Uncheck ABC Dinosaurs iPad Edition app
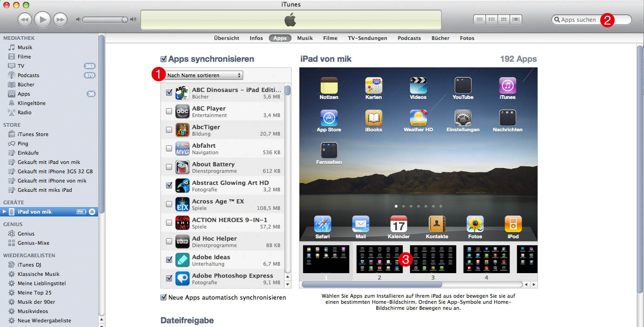644x327 pixels. (169, 92)
